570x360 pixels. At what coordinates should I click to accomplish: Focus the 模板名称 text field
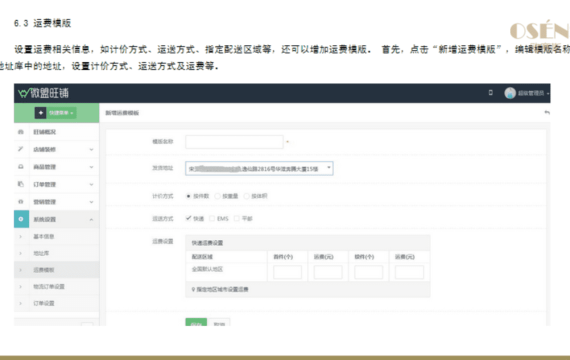(234, 142)
